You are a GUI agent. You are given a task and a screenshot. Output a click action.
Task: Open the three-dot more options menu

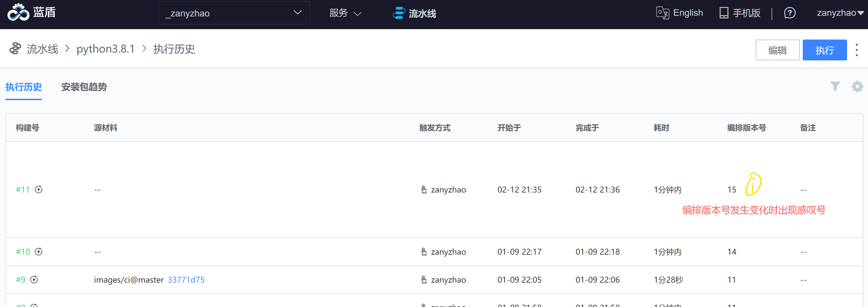click(x=857, y=50)
